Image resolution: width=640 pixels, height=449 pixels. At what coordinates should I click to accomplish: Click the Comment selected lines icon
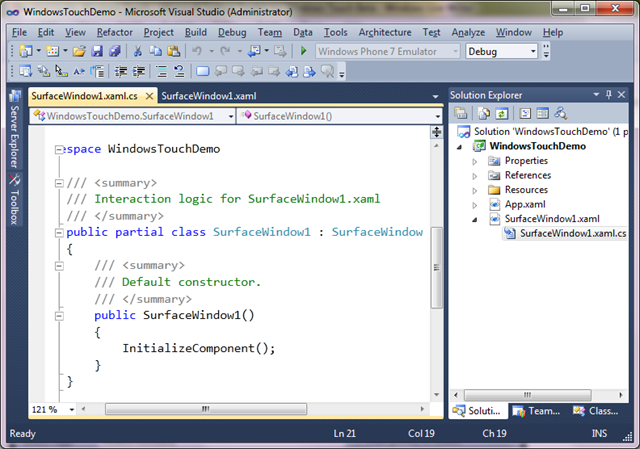point(162,72)
